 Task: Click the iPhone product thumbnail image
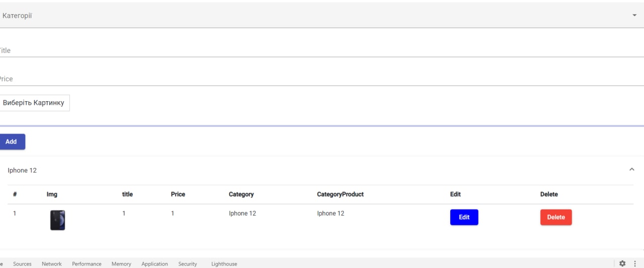coord(57,220)
